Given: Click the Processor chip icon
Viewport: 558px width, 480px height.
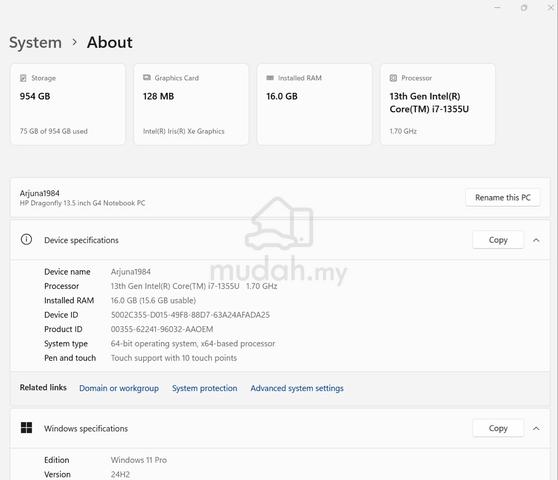Looking at the screenshot, I should (393, 78).
